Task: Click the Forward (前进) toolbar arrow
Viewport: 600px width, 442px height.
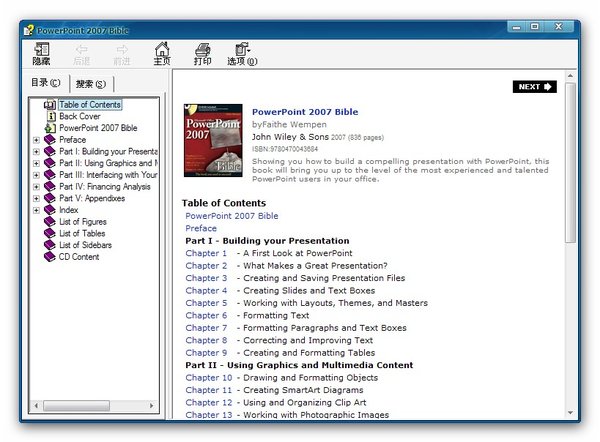Action: coord(122,54)
